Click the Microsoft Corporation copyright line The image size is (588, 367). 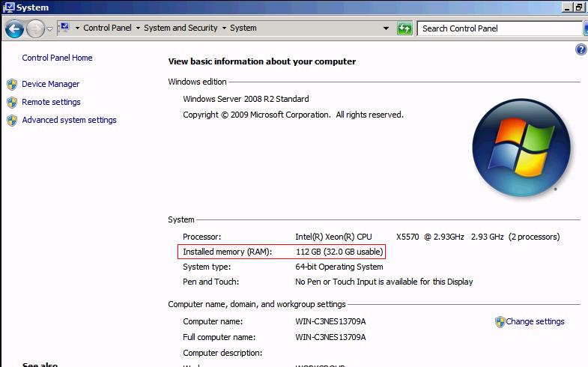(293, 115)
